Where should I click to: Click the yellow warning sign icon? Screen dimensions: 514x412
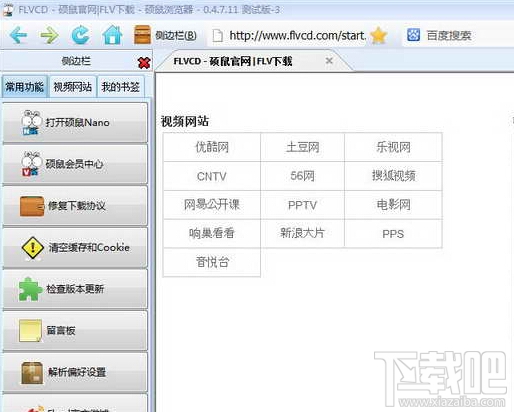[32, 248]
